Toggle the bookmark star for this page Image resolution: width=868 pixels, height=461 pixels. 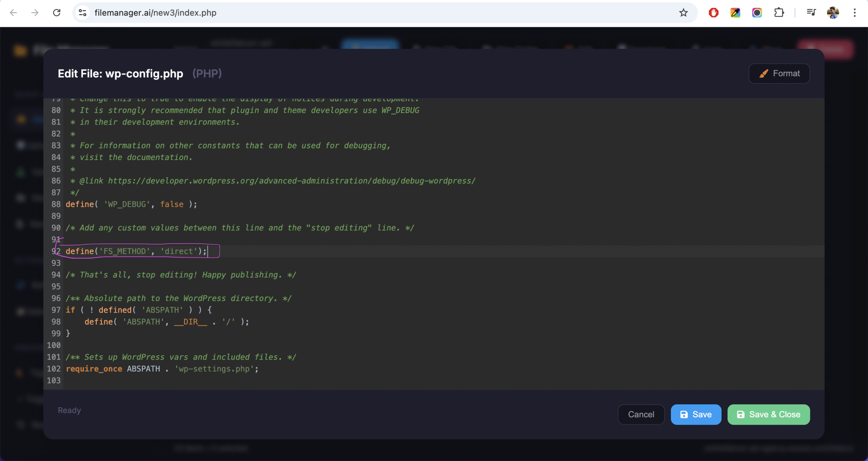pos(684,13)
